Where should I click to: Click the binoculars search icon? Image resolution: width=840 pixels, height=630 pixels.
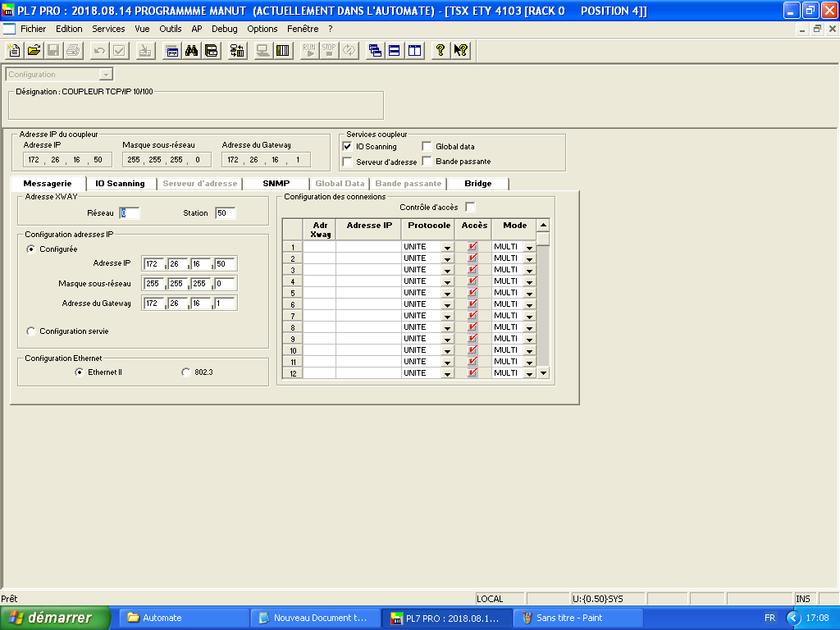click(x=191, y=50)
